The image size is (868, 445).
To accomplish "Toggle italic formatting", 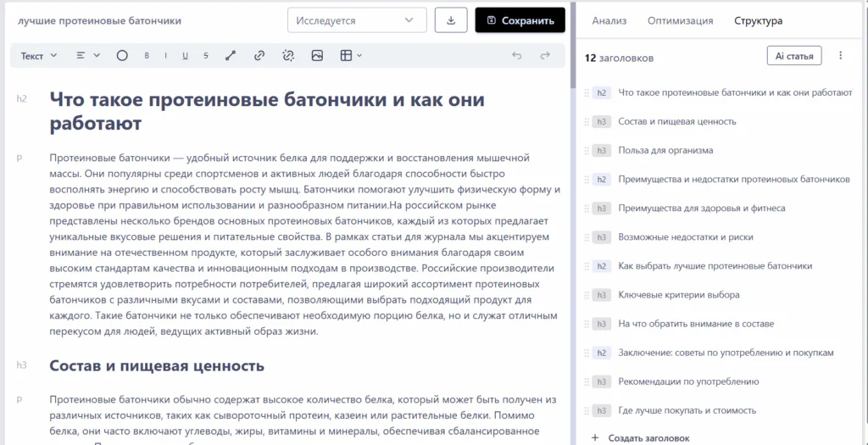I will point(165,55).
